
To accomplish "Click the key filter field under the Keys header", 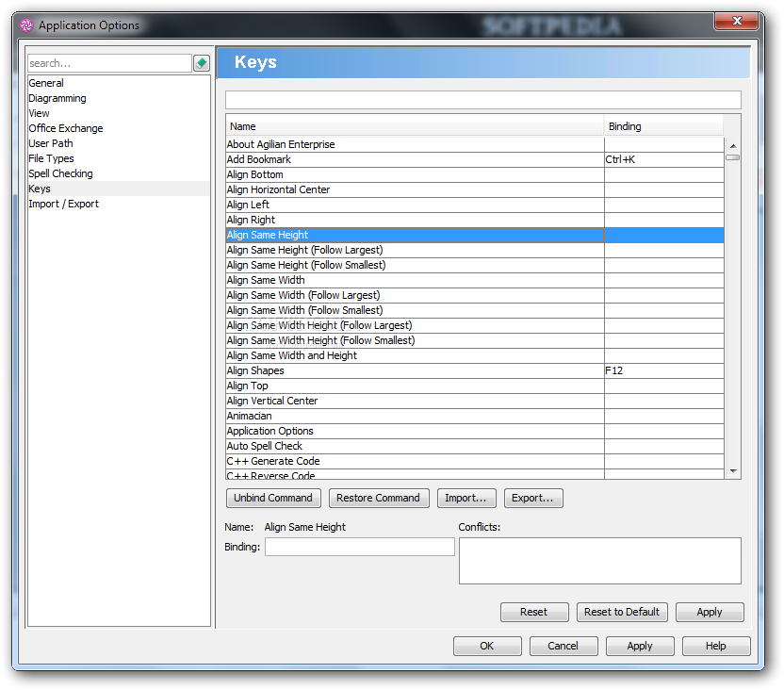I will (483, 100).
